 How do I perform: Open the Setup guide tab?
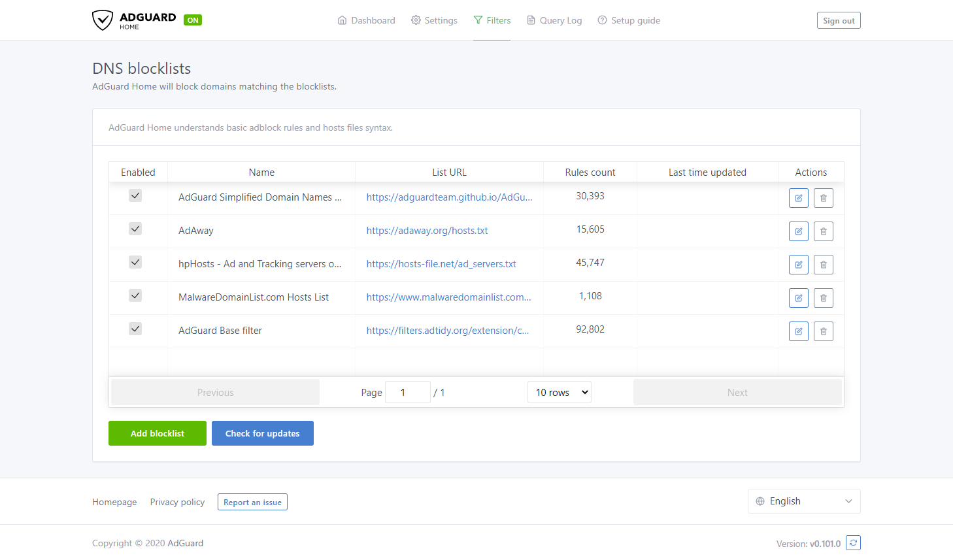(629, 20)
